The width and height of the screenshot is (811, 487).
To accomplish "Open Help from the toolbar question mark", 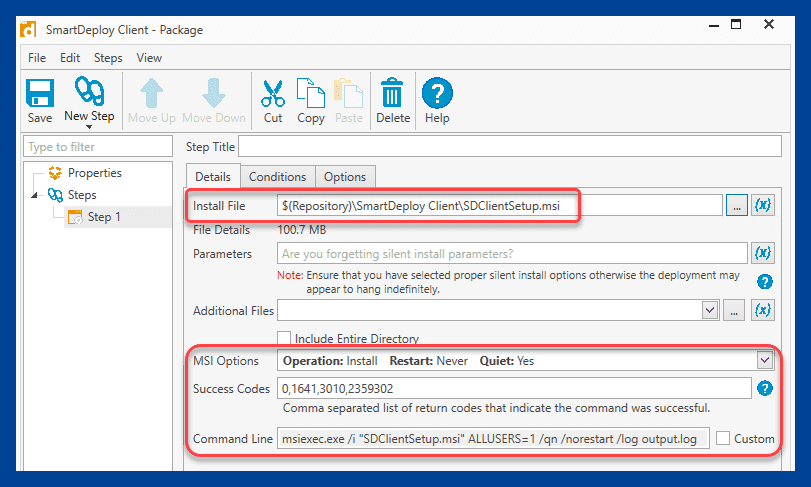I will click(x=437, y=101).
